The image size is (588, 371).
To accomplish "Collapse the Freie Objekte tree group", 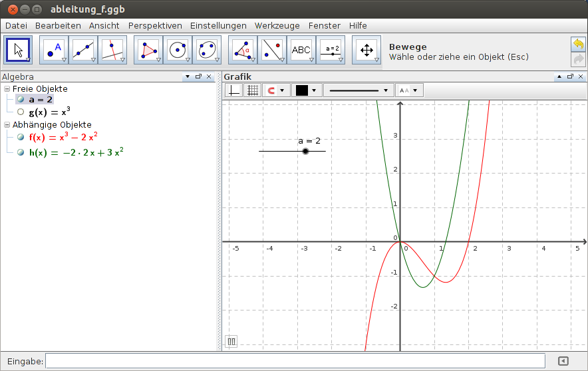I will click(x=7, y=88).
